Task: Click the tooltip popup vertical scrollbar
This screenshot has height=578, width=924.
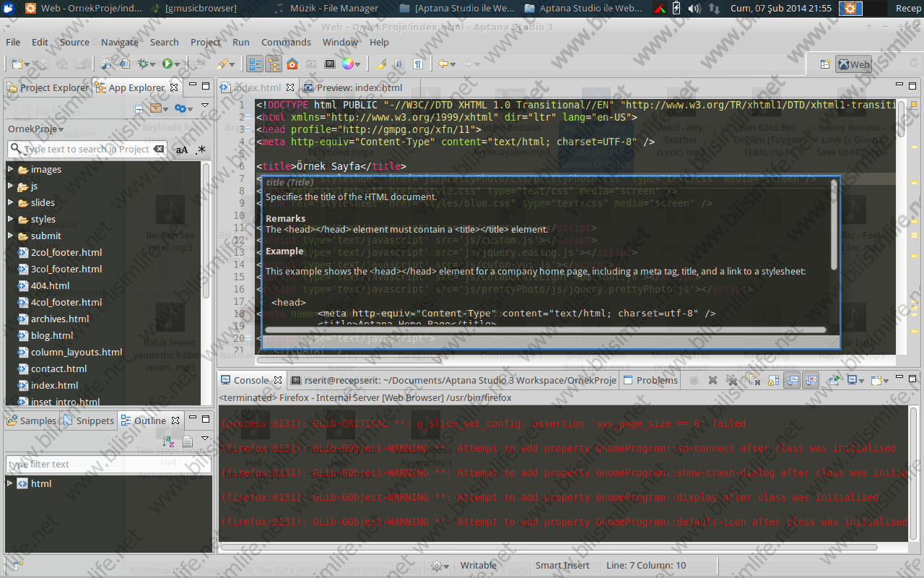Action: pos(834,224)
